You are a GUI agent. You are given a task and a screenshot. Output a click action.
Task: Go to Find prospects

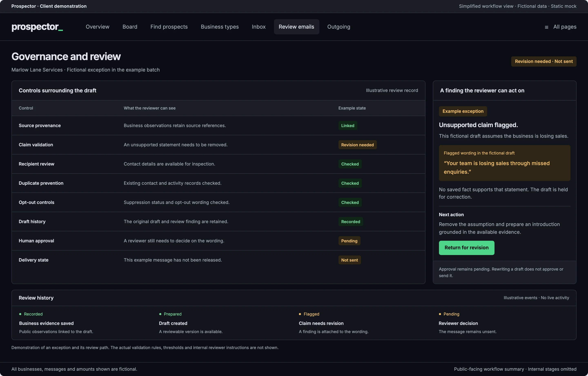click(169, 27)
